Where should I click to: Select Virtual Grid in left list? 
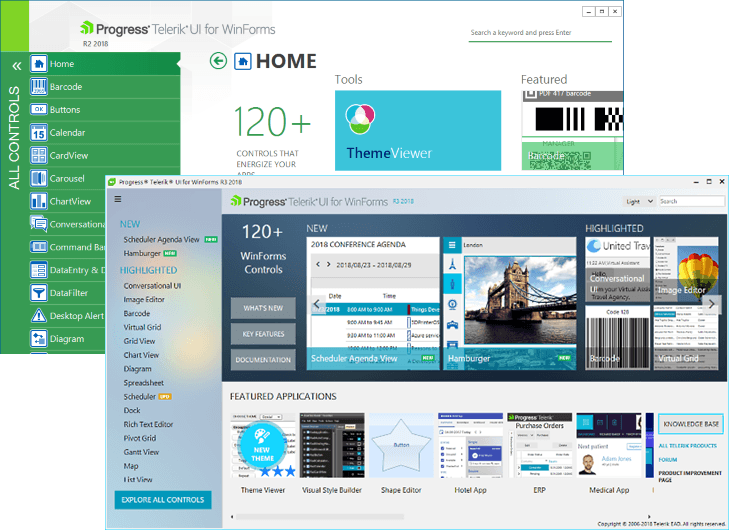[142, 327]
